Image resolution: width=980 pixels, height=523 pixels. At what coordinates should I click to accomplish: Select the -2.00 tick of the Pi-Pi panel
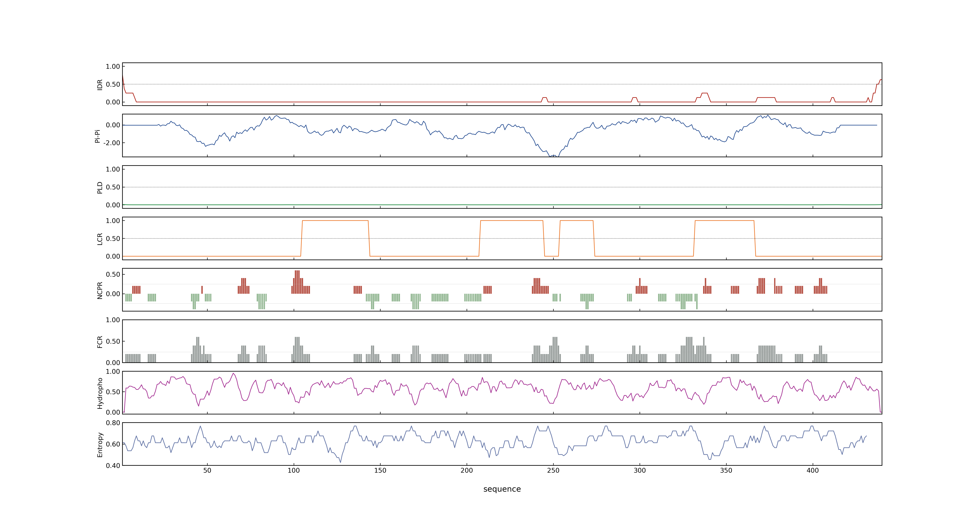111,143
